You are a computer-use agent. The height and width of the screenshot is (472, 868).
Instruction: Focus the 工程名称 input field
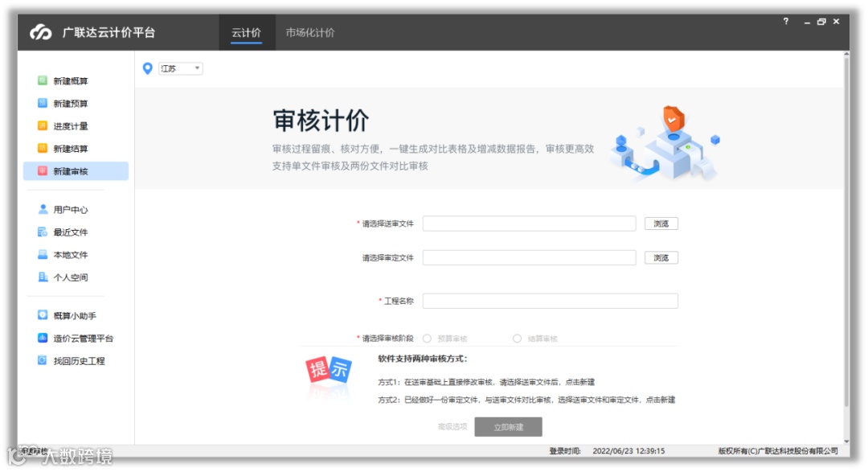(551, 301)
